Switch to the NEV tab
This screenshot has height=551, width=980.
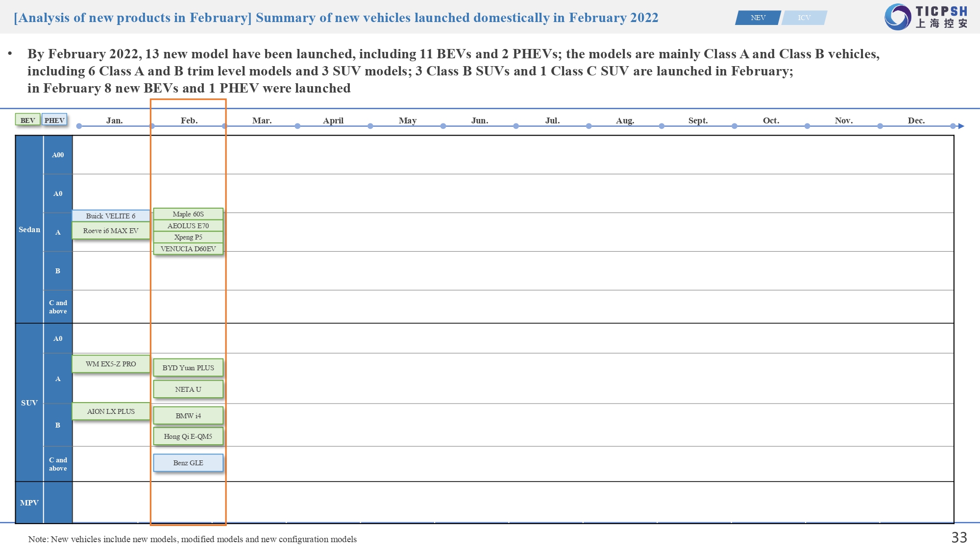(x=758, y=18)
